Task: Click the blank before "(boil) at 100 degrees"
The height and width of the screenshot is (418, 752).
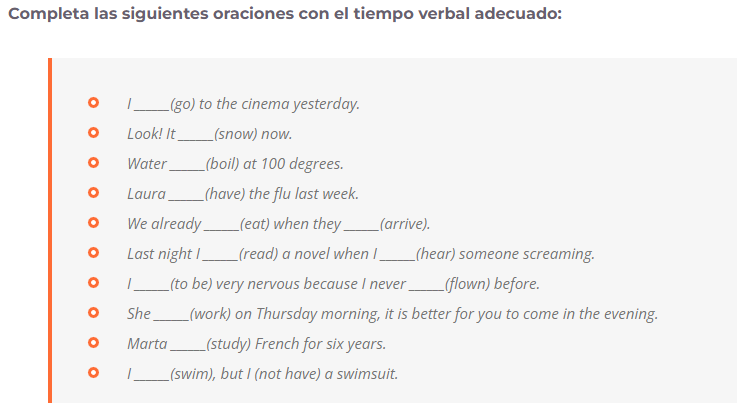Action: (x=188, y=168)
